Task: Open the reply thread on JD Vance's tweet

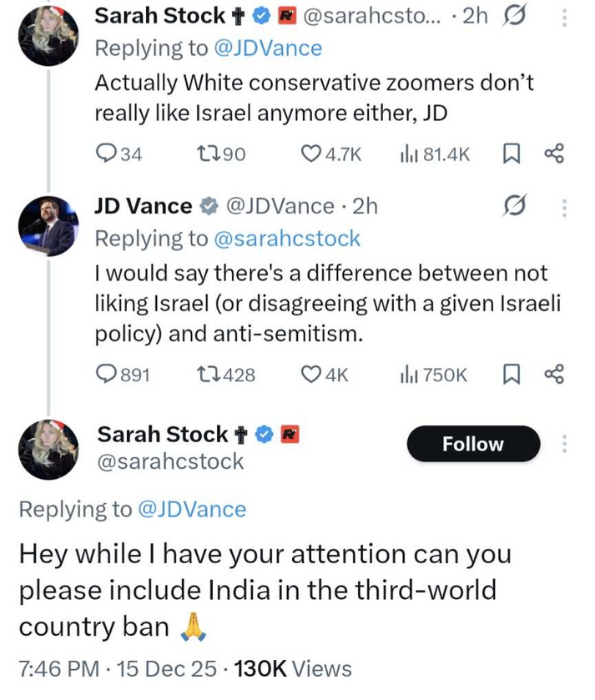Action: pyautogui.click(x=108, y=375)
